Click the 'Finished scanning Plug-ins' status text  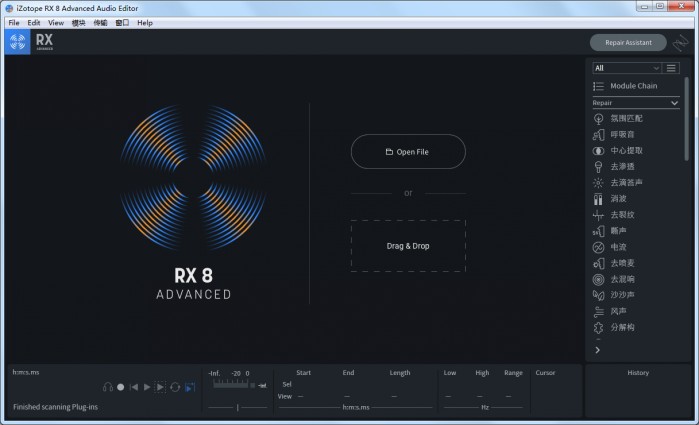(x=55, y=407)
